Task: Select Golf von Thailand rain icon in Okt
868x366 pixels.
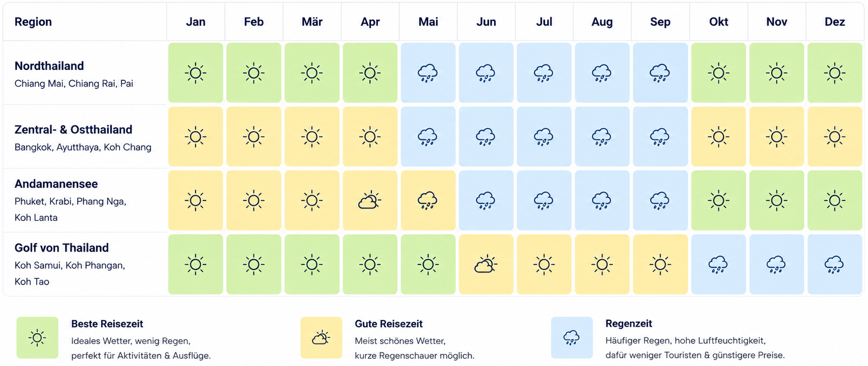Action: pos(718,264)
